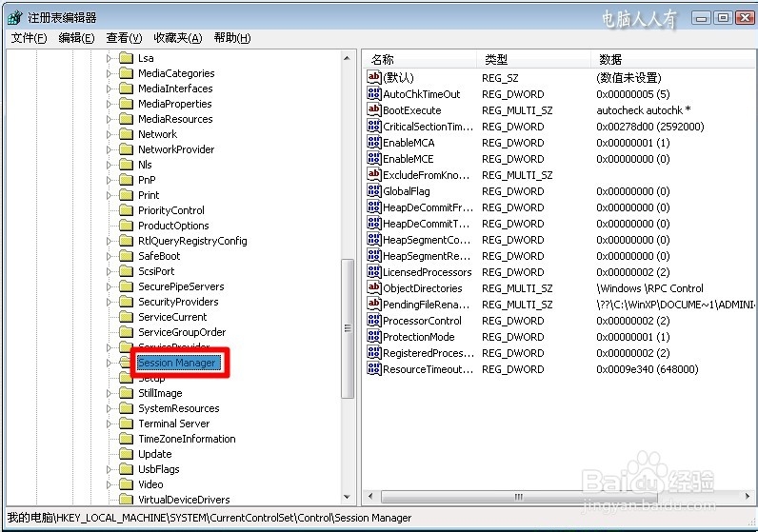Image resolution: width=758 pixels, height=532 pixels.
Task: Select the Session Manager key
Action: coord(177,363)
